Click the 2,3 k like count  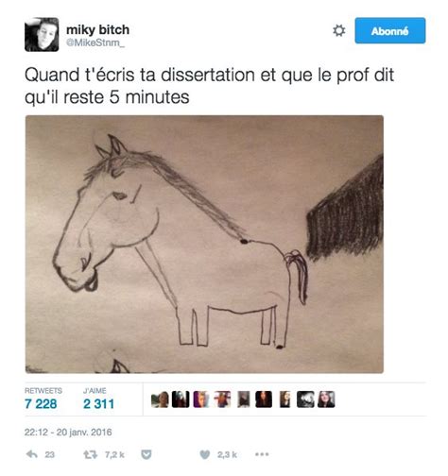click(x=227, y=454)
